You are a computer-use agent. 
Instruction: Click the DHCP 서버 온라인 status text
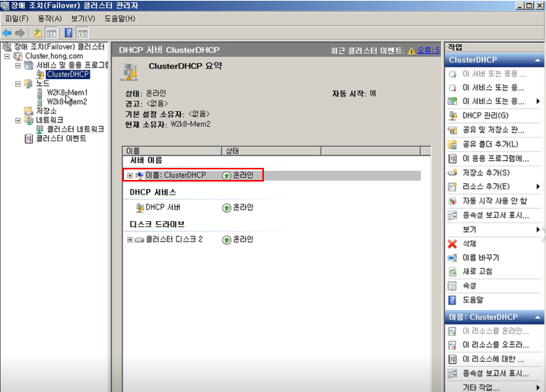[243, 207]
